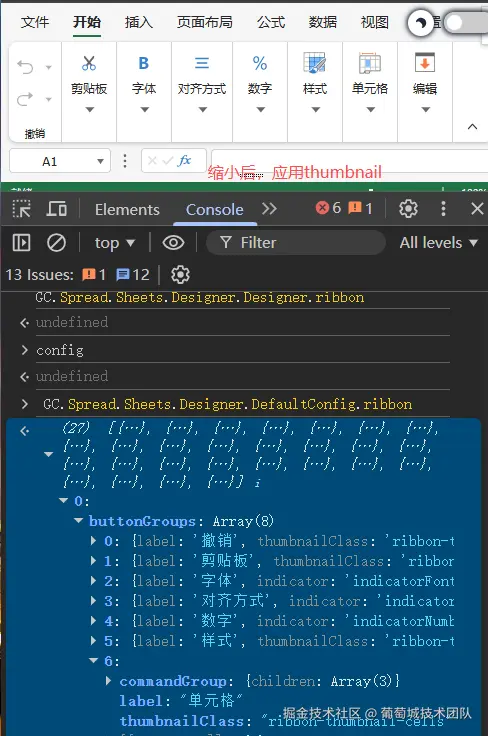Click the DefaultConfig.ribbon console command

point(228,404)
